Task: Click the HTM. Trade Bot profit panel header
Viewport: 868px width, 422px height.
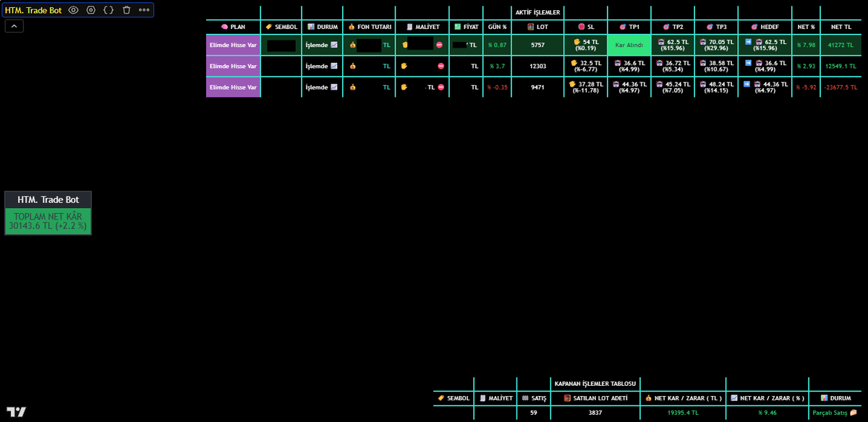Action: 48,199
